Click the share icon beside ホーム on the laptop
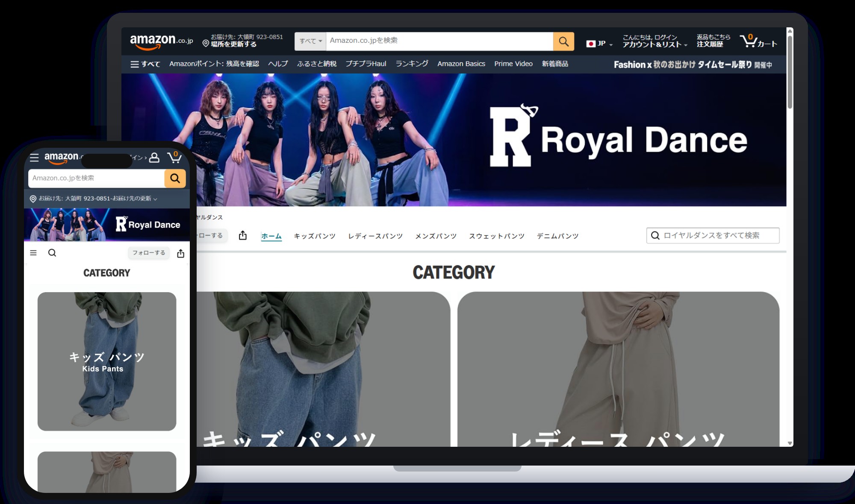This screenshot has height=504, width=855. click(x=243, y=235)
